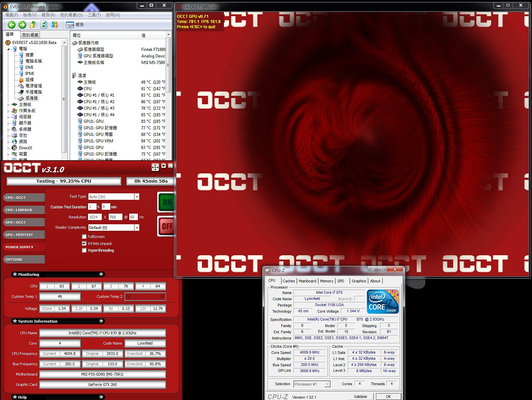Switch to the Mainboard tab in CPU-Z
Screen dimensions: 532x400
tap(307, 281)
